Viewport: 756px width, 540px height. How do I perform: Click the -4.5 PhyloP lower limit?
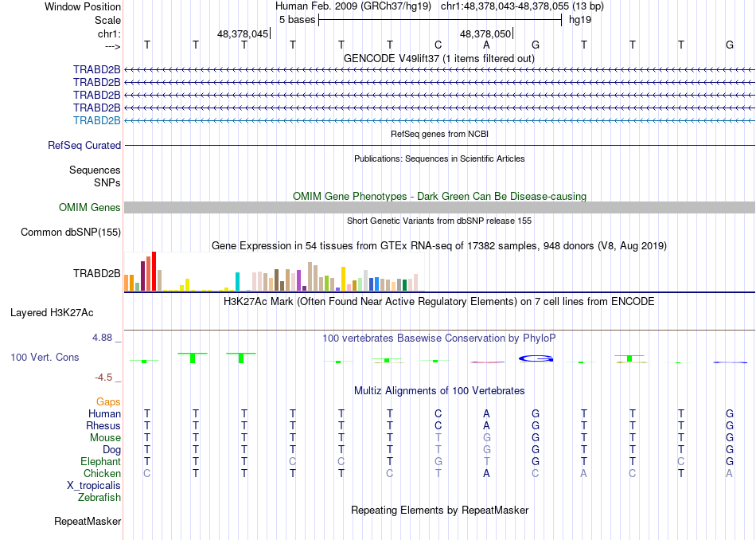coord(103,378)
